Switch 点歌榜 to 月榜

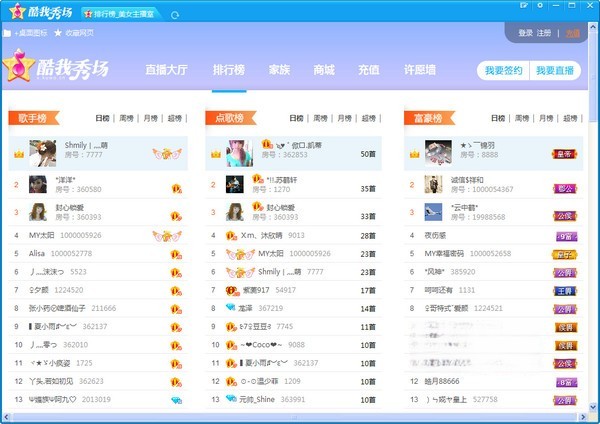pos(344,118)
